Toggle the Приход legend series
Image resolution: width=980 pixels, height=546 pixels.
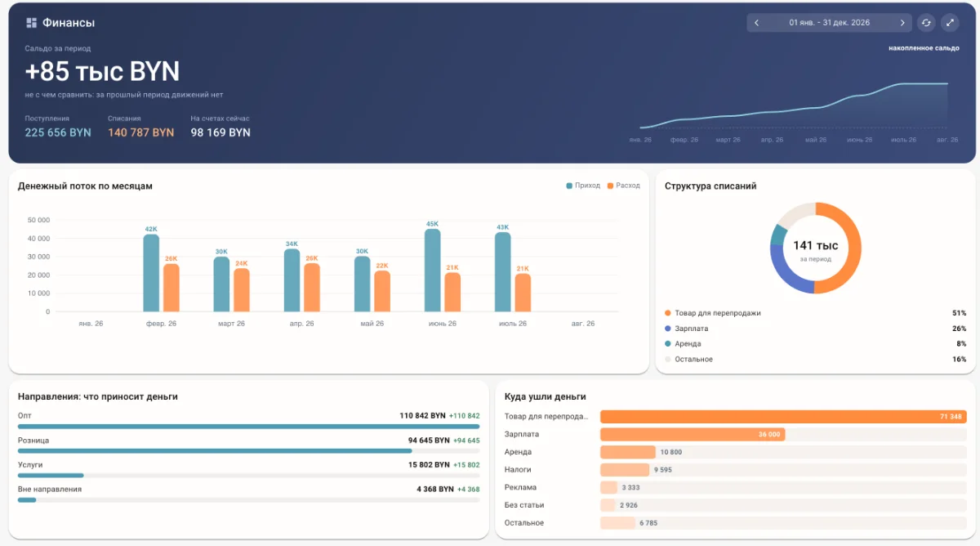point(583,186)
